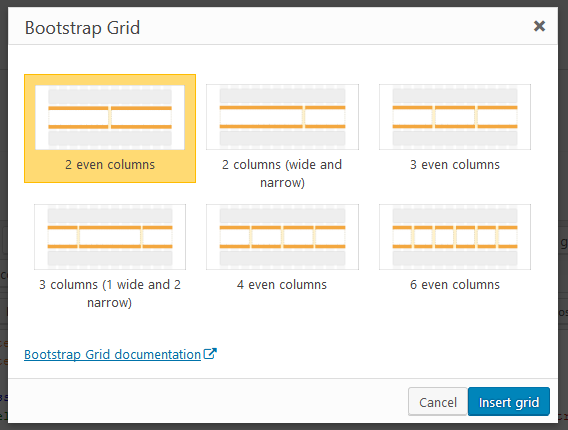Pick the 6 even columns preview image
Screen dimensions: 568x430
pos(455,237)
